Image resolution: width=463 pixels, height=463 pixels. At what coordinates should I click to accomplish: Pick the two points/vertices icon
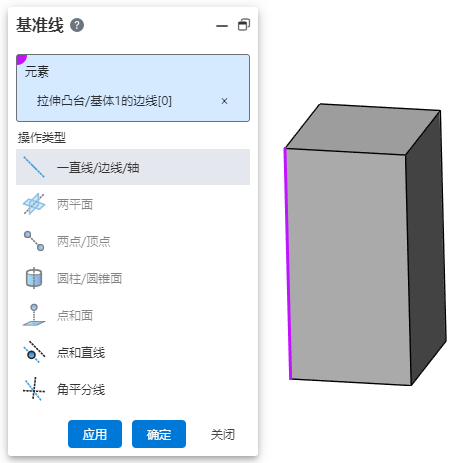[34, 241]
